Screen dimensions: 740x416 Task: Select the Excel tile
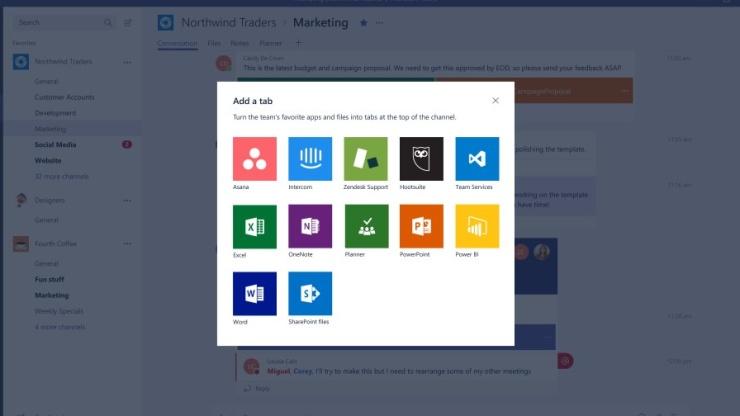(x=254, y=227)
